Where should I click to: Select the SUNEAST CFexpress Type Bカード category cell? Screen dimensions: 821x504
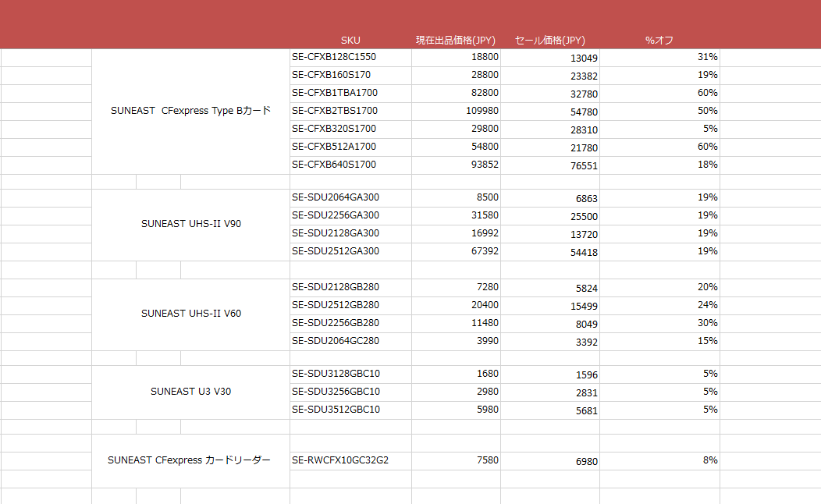(190, 111)
